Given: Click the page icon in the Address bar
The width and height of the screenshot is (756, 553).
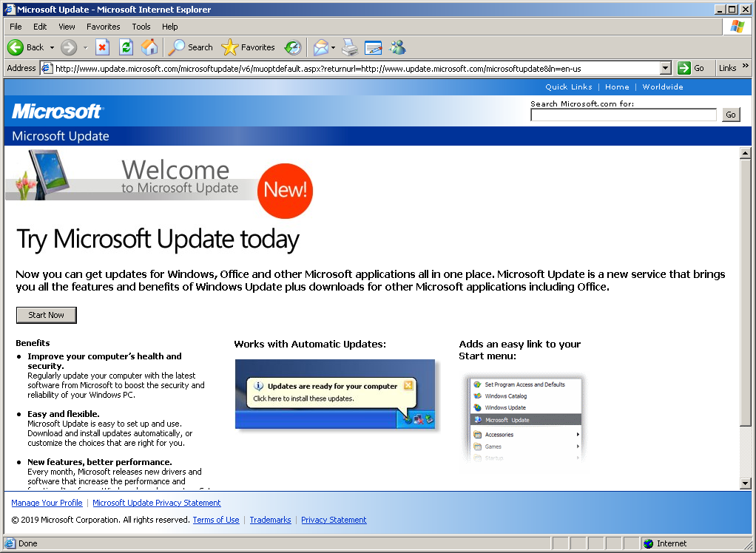Looking at the screenshot, I should (47, 68).
